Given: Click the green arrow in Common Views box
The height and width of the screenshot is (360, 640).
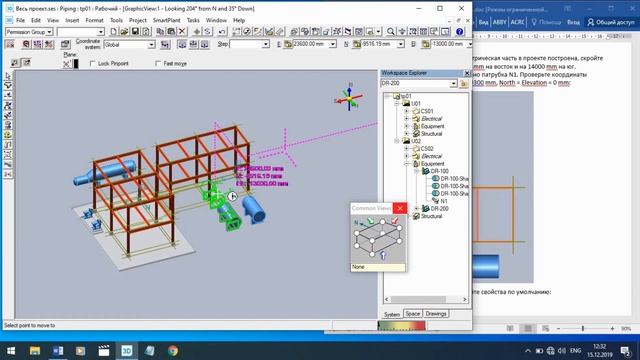Looking at the screenshot, I should point(370,221).
